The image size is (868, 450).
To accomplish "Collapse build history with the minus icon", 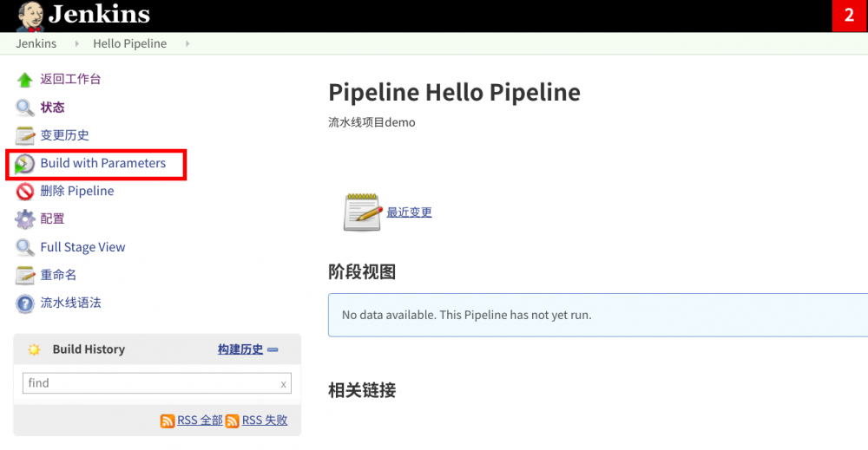I will pyautogui.click(x=273, y=349).
